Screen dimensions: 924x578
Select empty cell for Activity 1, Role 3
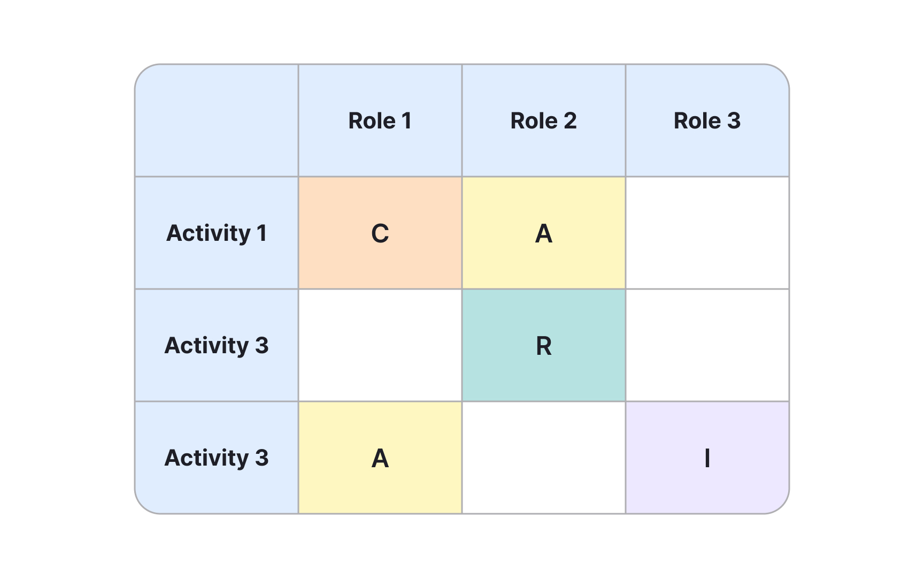[707, 233]
